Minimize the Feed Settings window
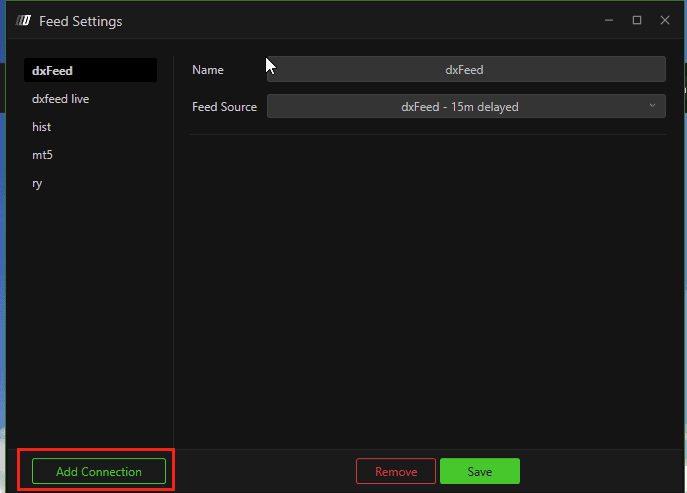The height and width of the screenshot is (493, 687). [x=609, y=20]
